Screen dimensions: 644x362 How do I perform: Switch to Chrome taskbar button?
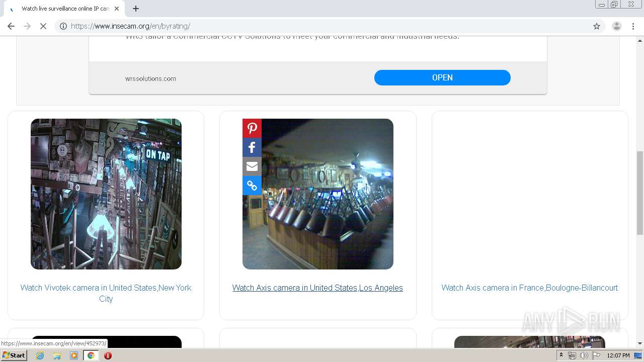point(91,355)
